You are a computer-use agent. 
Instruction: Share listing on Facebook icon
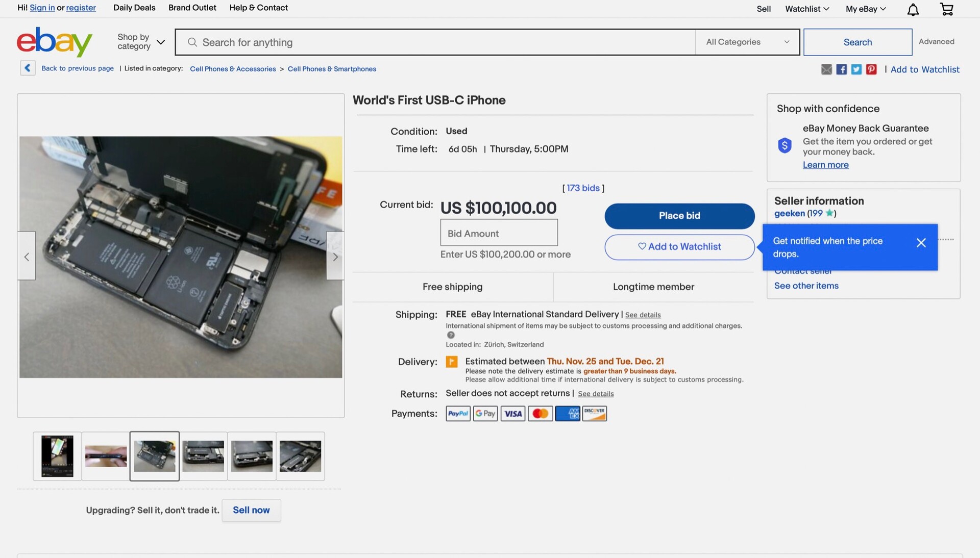click(841, 69)
